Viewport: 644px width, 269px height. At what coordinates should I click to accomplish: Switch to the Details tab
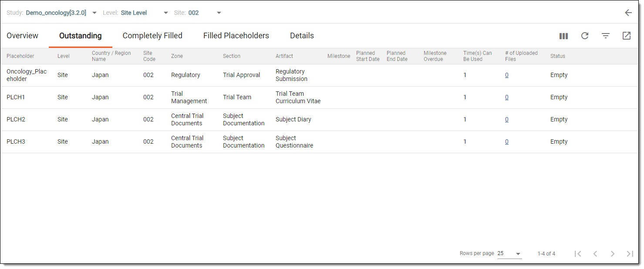coord(302,36)
